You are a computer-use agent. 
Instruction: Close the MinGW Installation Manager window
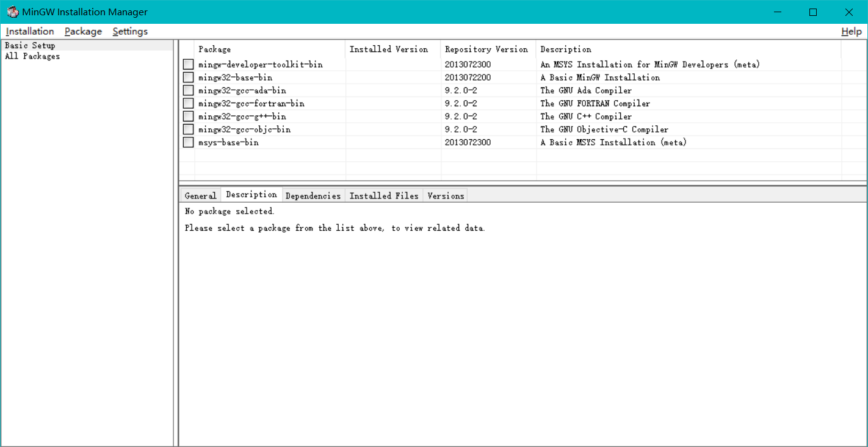(x=849, y=12)
